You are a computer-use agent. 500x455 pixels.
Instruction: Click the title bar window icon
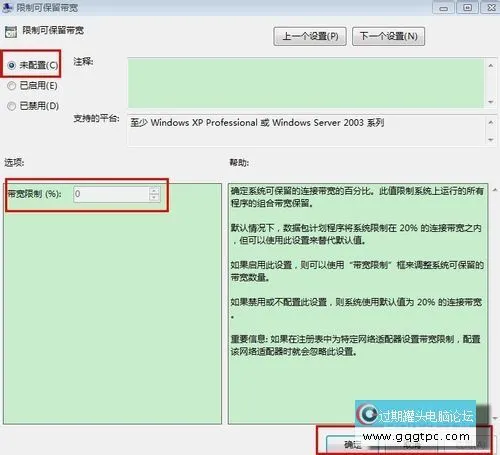7,7
